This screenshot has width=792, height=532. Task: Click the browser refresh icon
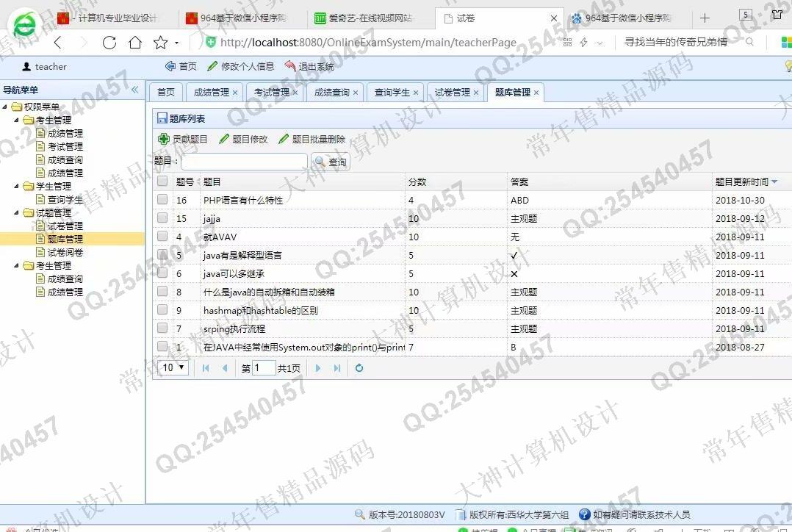click(x=109, y=43)
